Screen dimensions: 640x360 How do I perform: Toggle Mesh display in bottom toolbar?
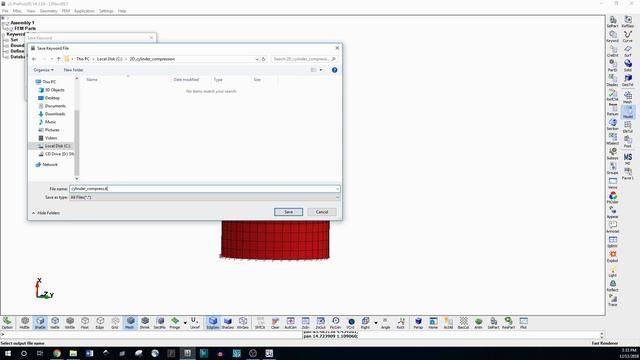pyautogui.click(x=130, y=323)
